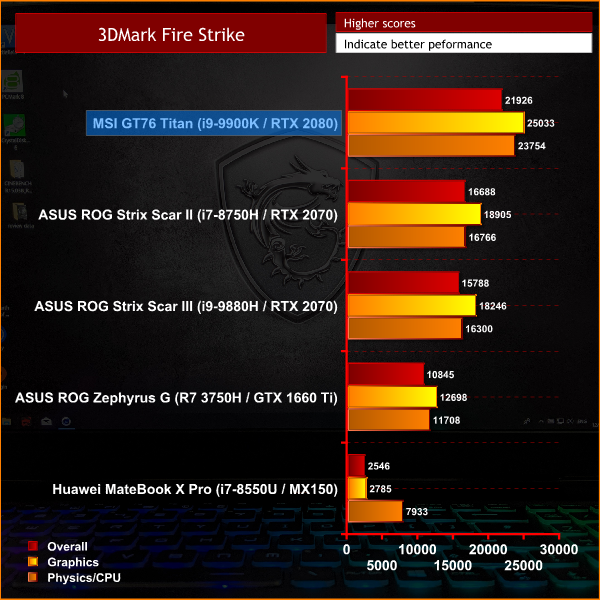Select the Huawei MateBook X Pro label
Viewport: 600px width, 600px height.
pos(195,489)
